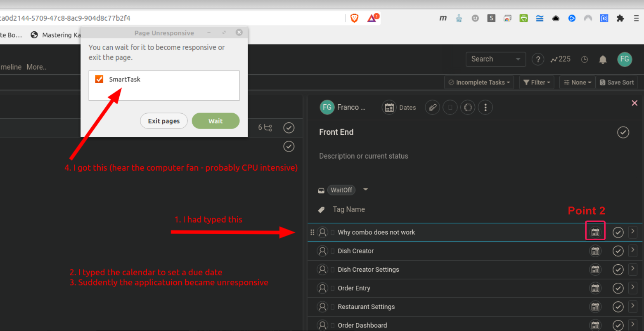Select the Order Dashboard subtask title

(x=362, y=325)
